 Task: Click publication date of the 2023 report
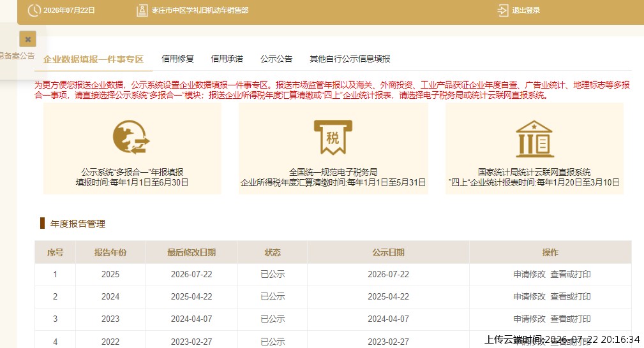(389, 319)
